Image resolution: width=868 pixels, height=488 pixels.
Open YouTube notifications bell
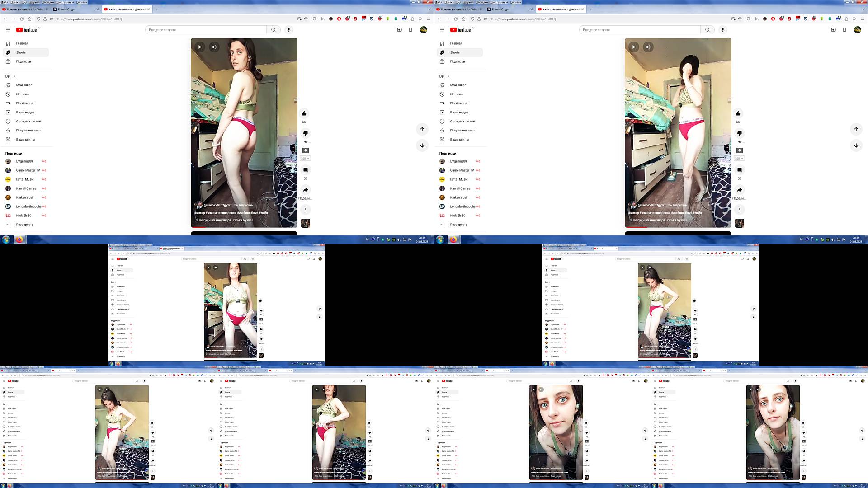click(x=410, y=30)
